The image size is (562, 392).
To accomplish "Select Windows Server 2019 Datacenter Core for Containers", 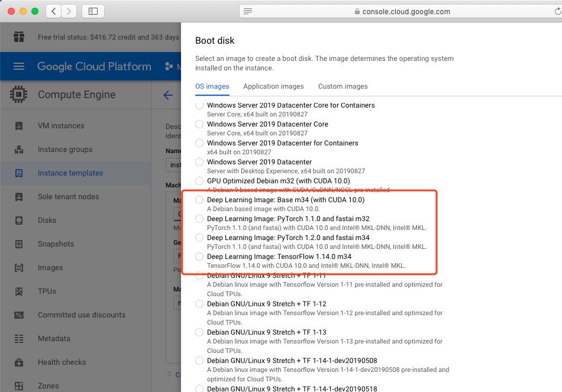I will 199,105.
